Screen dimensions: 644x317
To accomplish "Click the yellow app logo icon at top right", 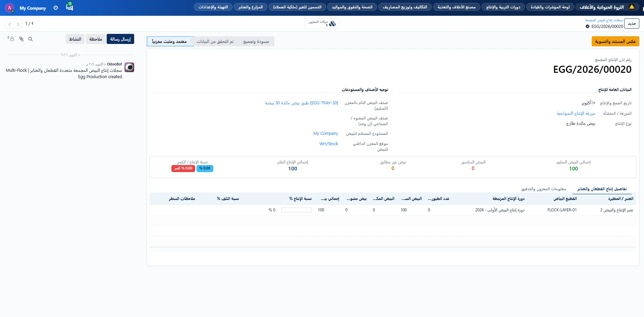I will pos(632,7).
